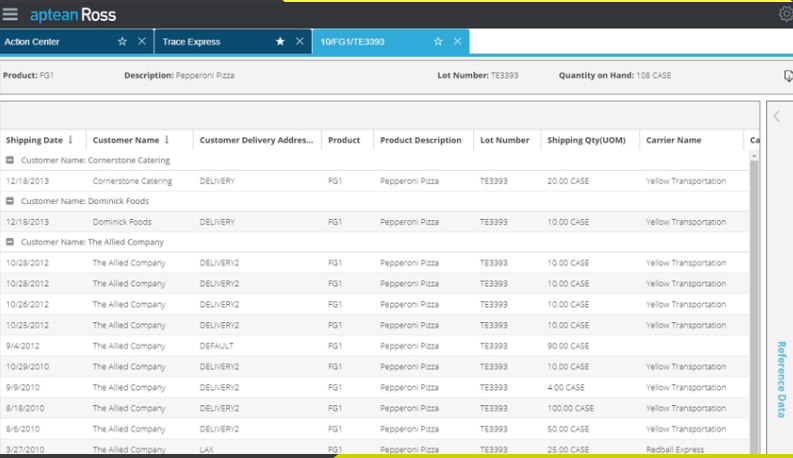Close the 10/FG1/TE3393 tab

(458, 42)
